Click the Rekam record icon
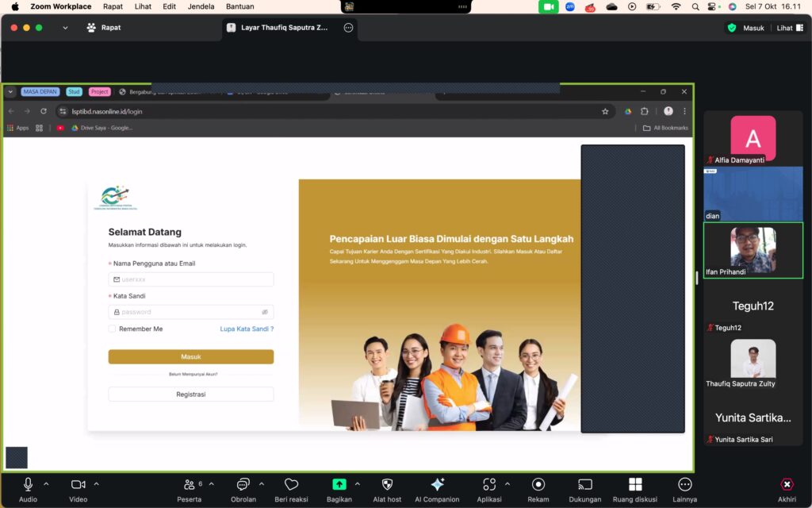Image resolution: width=812 pixels, height=508 pixels. [x=538, y=485]
